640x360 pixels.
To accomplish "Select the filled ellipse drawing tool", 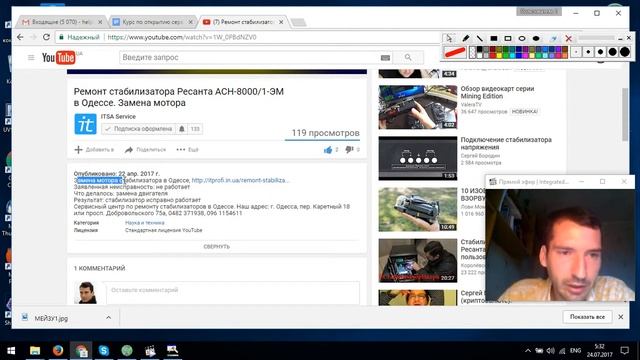I will (536, 38).
